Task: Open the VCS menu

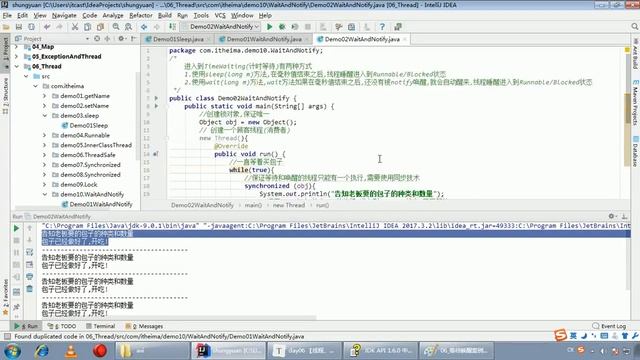Action: click(220, 16)
